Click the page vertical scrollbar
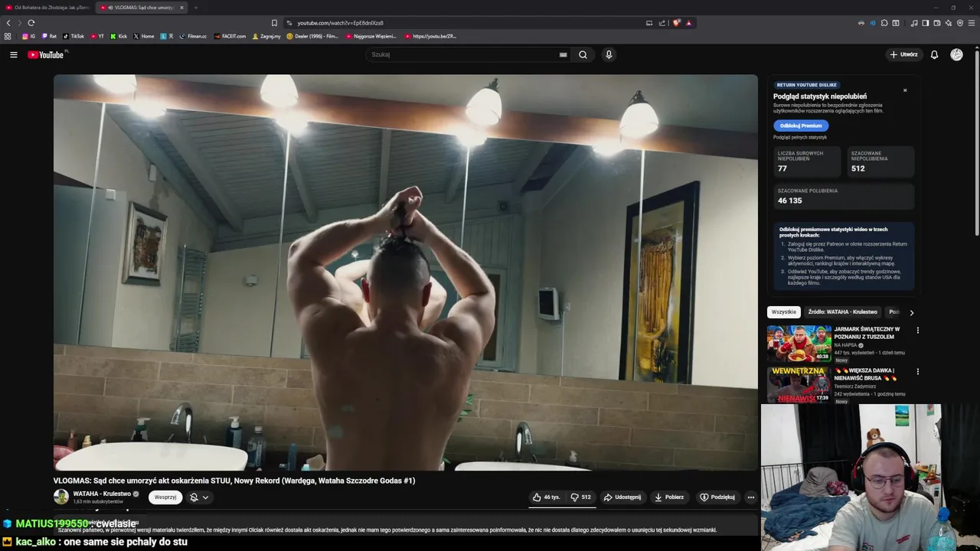Screen dimensions: 980x551 coord(976,142)
